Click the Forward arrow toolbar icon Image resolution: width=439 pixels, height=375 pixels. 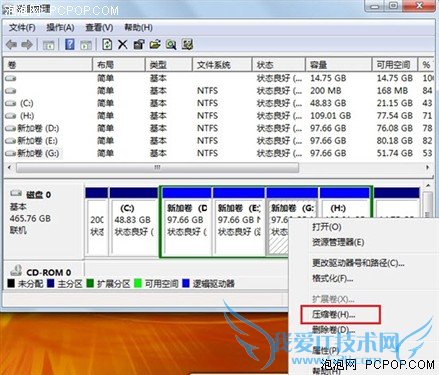coord(27,44)
